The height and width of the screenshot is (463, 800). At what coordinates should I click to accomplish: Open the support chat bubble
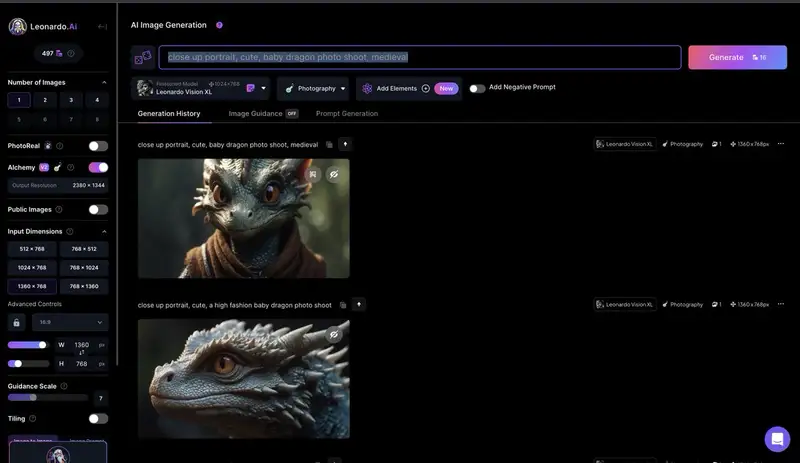[x=777, y=439]
